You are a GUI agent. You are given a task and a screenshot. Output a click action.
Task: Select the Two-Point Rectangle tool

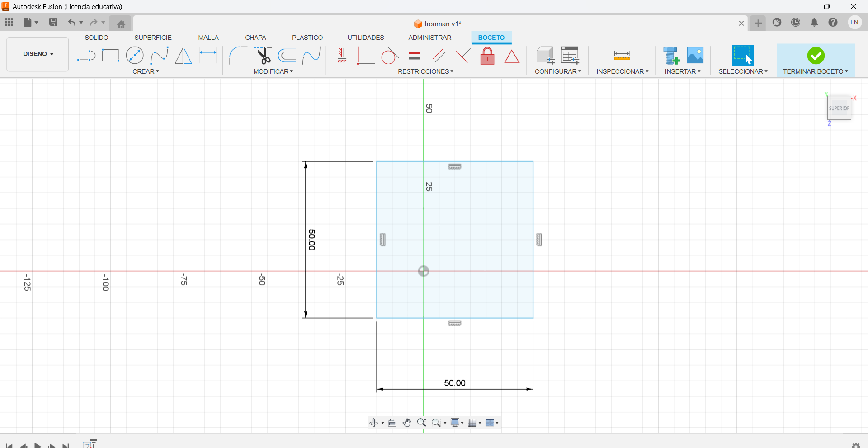[110, 56]
